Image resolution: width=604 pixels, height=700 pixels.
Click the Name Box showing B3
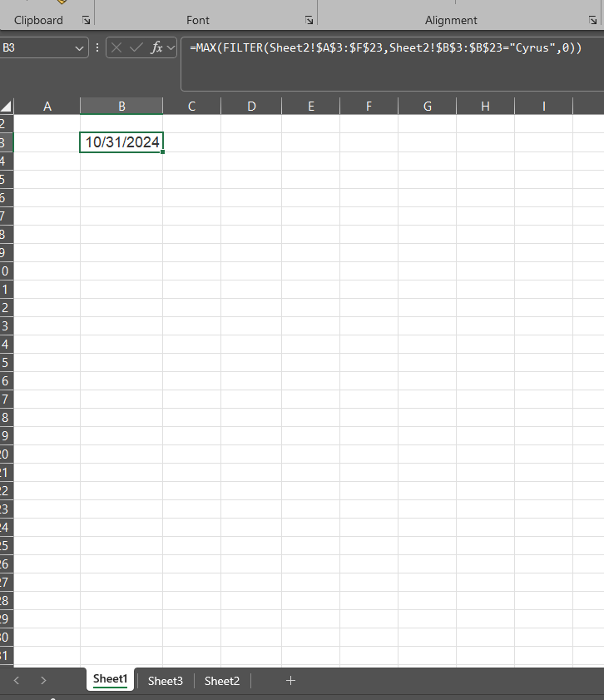point(37,47)
